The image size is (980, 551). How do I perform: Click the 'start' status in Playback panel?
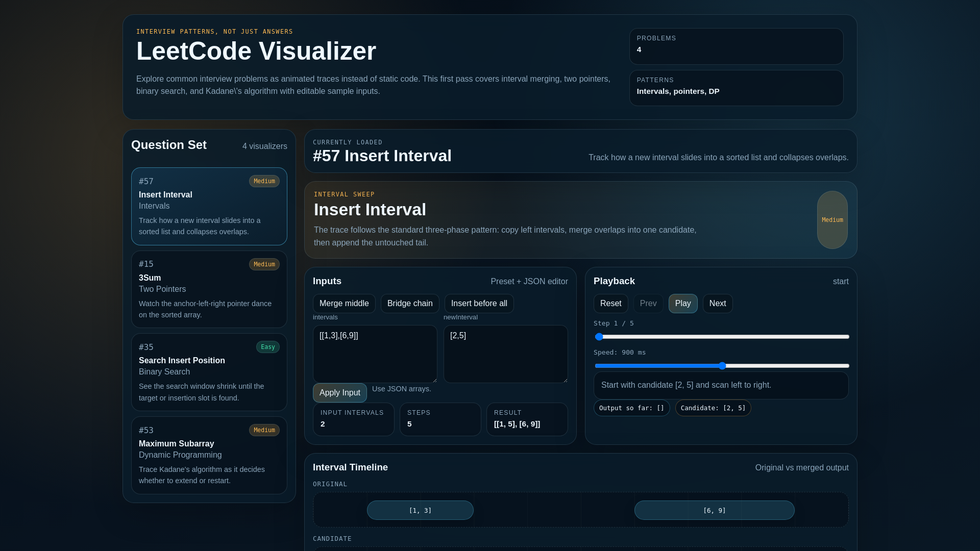(x=841, y=282)
